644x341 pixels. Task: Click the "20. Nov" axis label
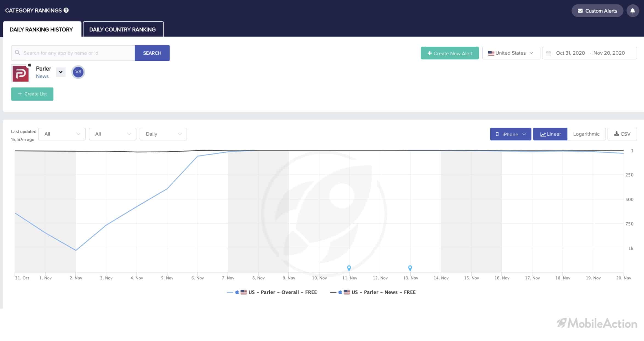(x=623, y=278)
